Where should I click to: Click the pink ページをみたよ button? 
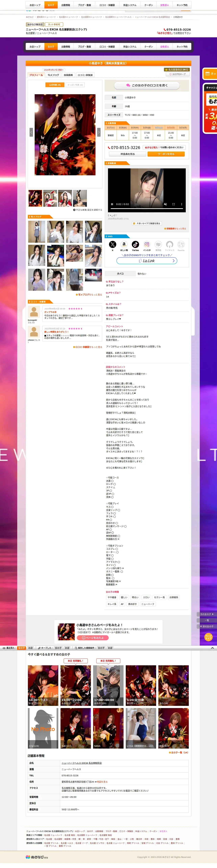coord(93,638)
